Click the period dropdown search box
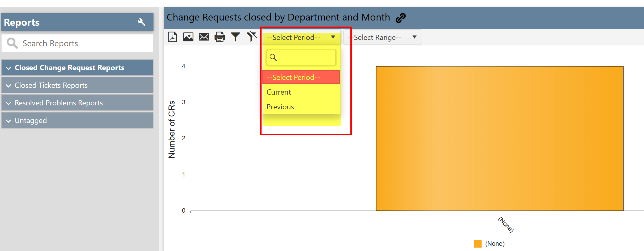 [305, 58]
